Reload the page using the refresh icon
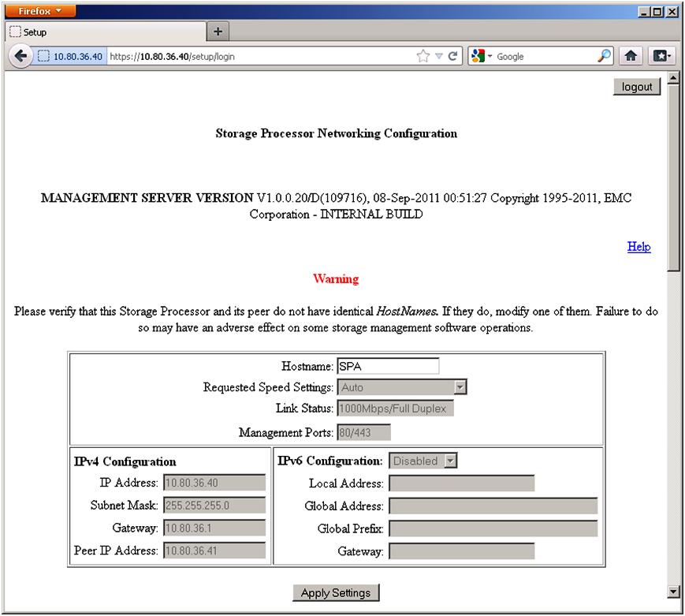 (452, 57)
